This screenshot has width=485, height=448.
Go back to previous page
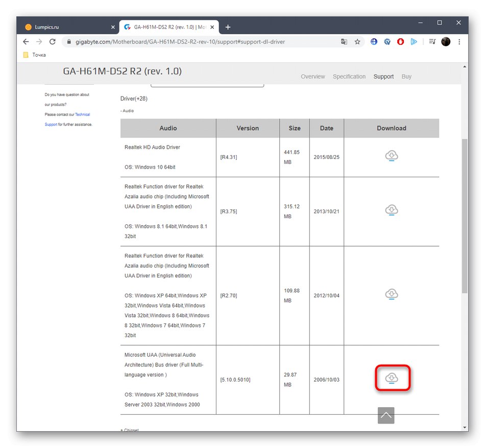click(26, 41)
